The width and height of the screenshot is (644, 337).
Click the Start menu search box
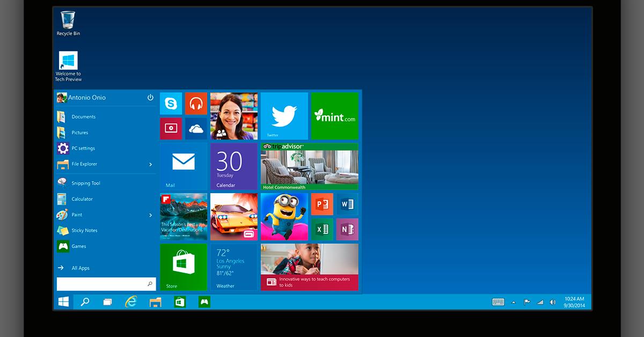pyautogui.click(x=106, y=284)
